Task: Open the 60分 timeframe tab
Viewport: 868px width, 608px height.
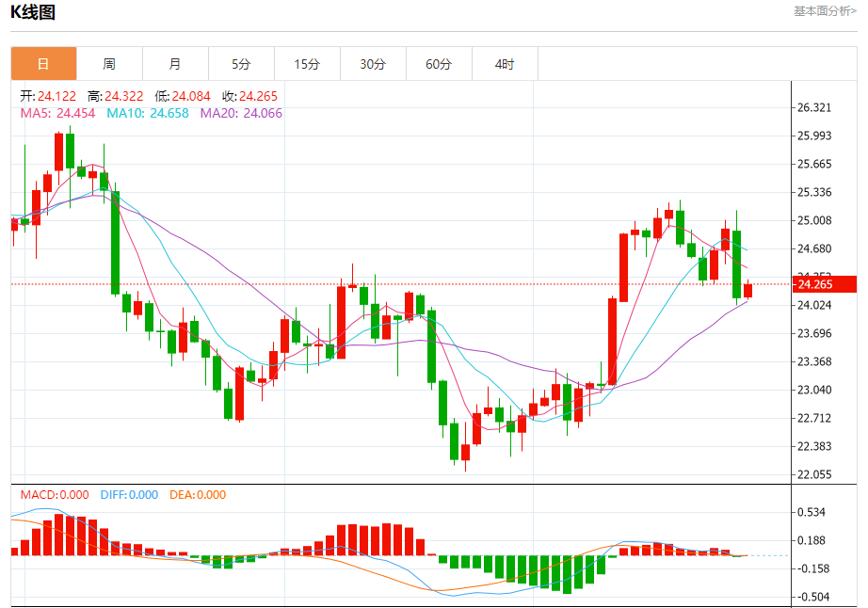Action: 439,64
